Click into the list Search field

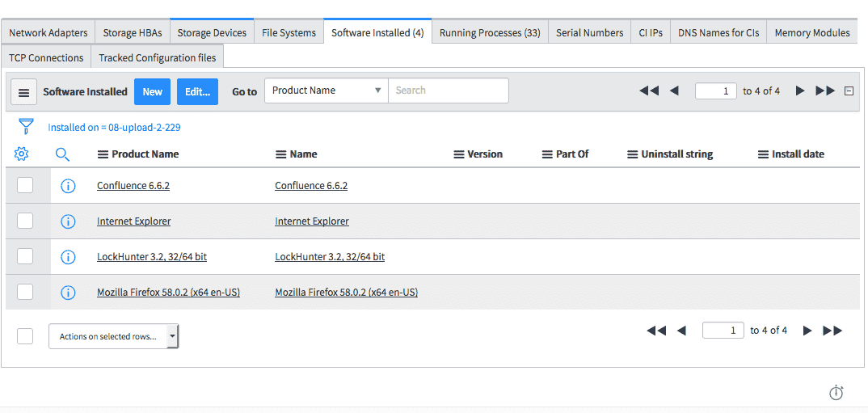pos(449,91)
